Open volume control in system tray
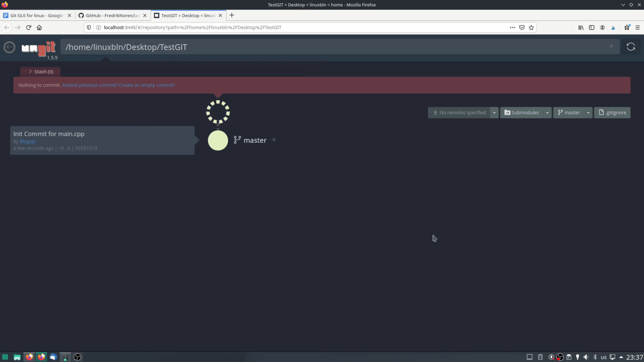 [x=586, y=357]
